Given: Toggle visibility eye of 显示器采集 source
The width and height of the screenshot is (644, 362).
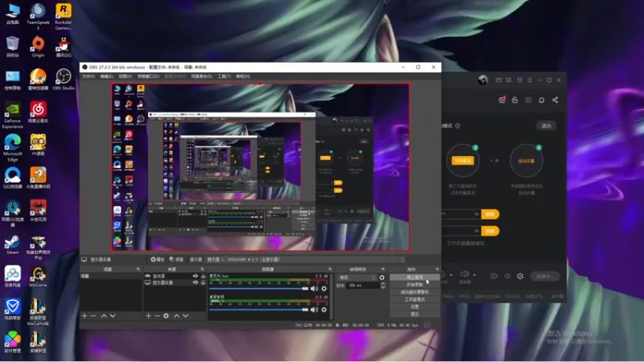Looking at the screenshot, I should point(196,282).
